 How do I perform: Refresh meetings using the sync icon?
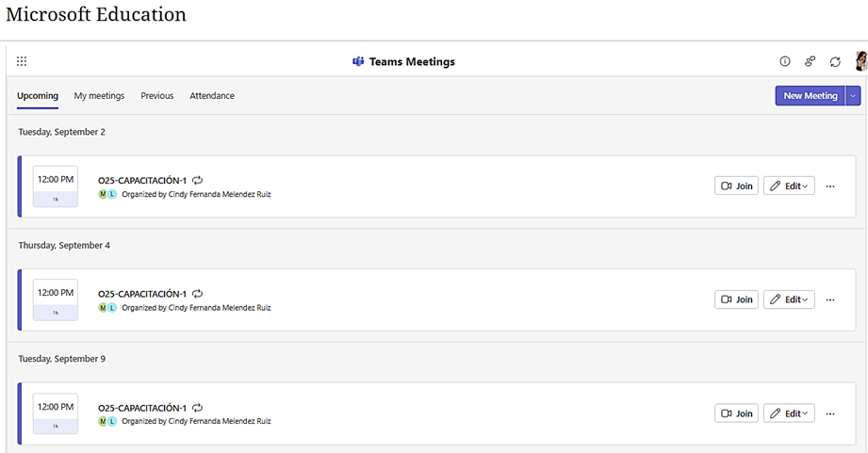point(835,62)
